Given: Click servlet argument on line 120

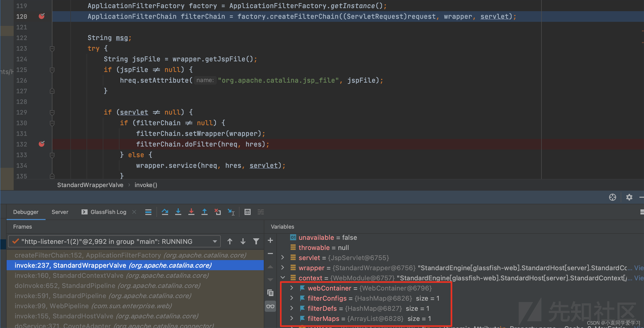Looking at the screenshot, I should pos(494,16).
